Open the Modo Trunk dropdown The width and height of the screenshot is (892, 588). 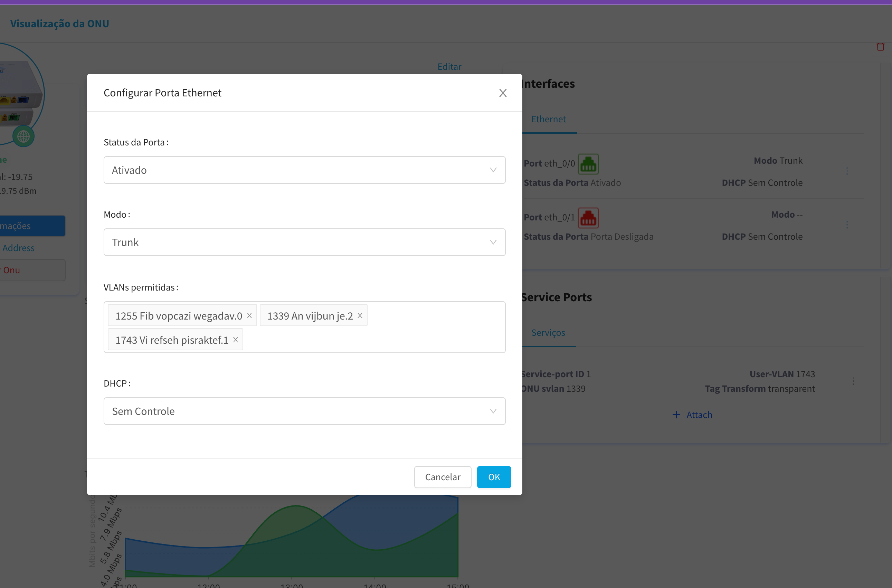pyautogui.click(x=304, y=242)
